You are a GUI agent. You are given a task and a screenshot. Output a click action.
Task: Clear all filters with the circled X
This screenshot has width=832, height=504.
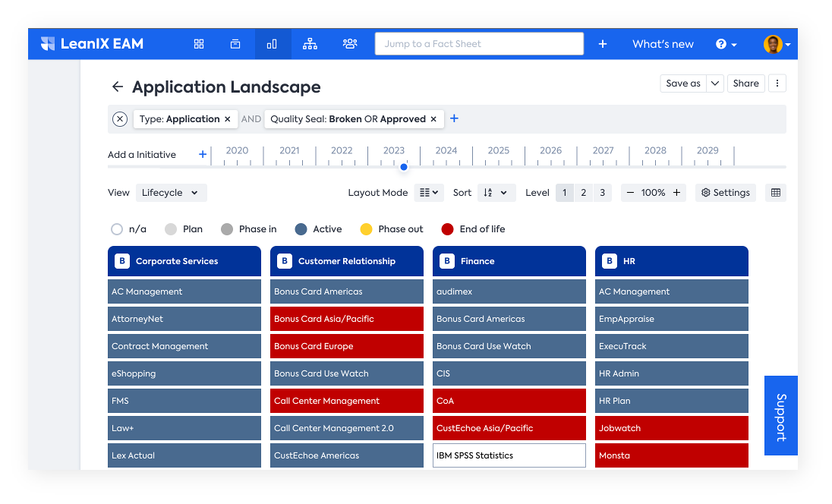pos(120,119)
